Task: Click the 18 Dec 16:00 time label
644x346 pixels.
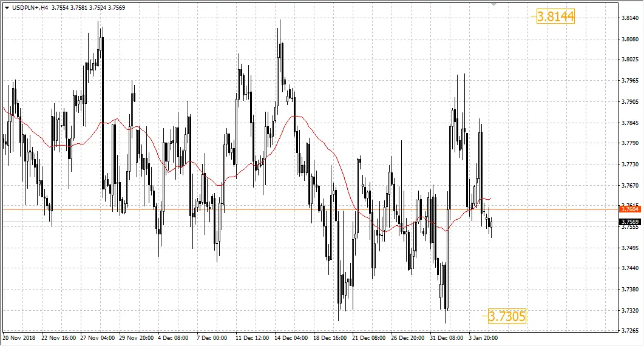Action: coord(330,338)
